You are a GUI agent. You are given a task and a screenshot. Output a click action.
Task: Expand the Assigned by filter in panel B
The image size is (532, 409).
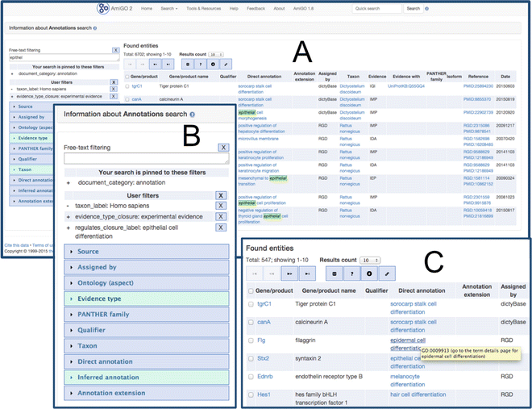[147, 267]
